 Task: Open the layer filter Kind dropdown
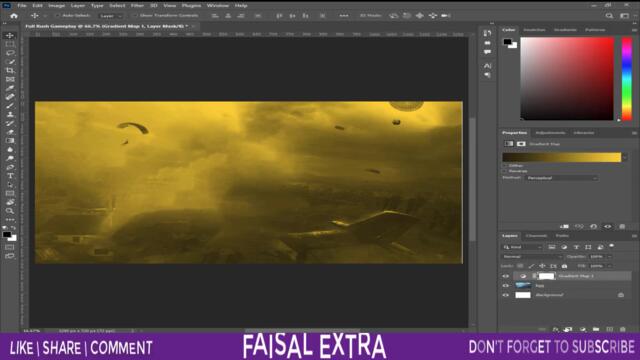tap(522, 247)
